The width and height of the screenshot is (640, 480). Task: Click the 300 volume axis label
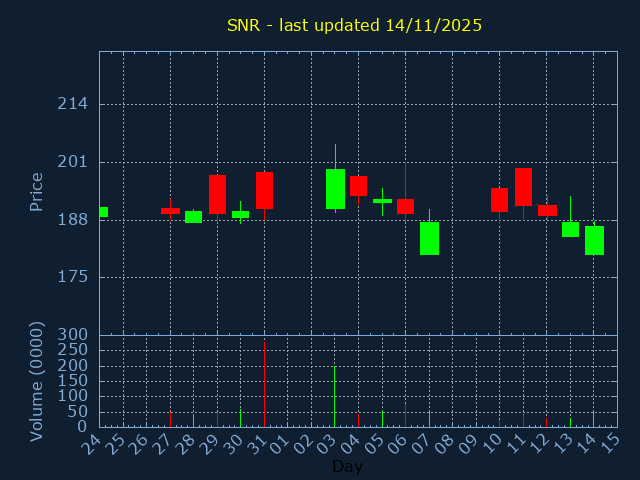point(72,335)
